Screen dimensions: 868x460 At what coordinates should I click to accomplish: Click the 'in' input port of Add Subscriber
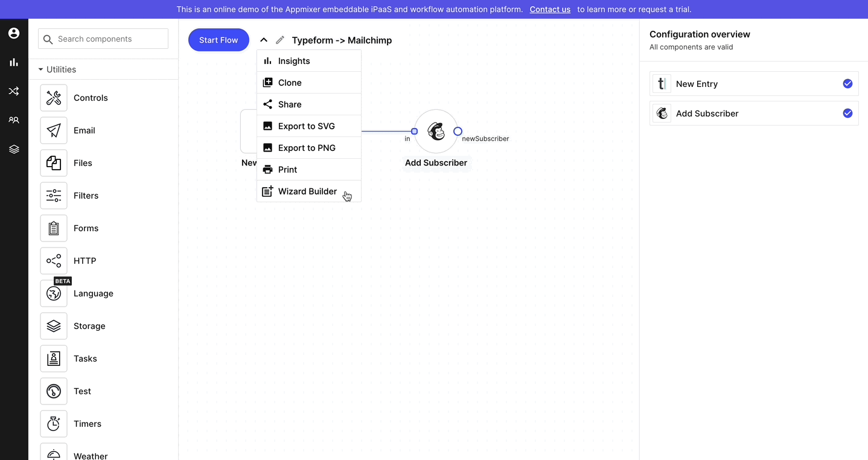414,131
